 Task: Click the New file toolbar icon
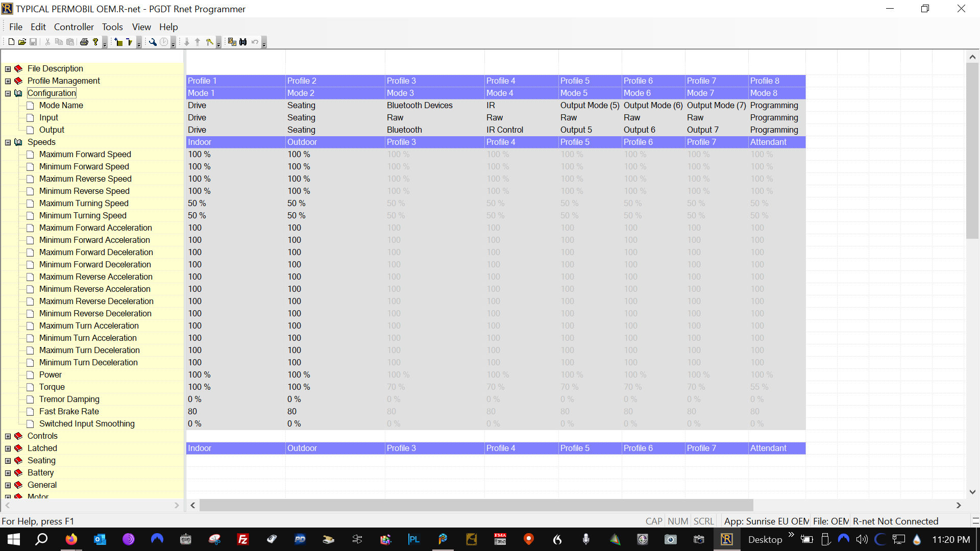pos(11,42)
